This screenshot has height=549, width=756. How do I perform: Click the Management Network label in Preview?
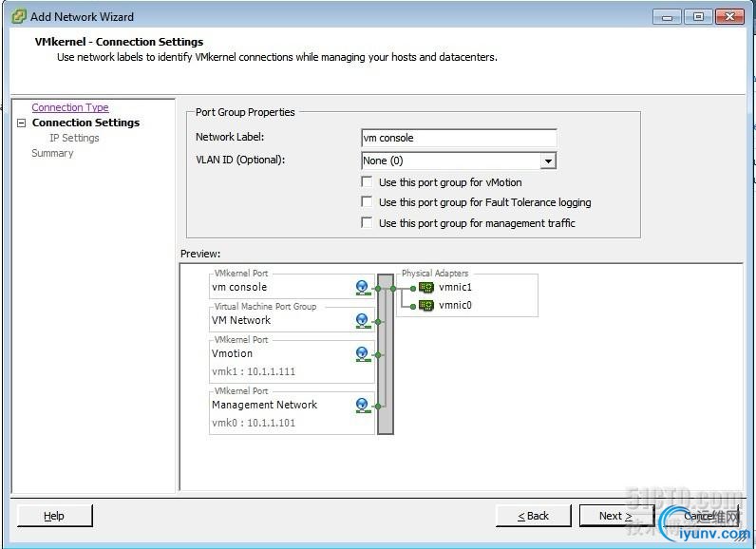coord(264,405)
